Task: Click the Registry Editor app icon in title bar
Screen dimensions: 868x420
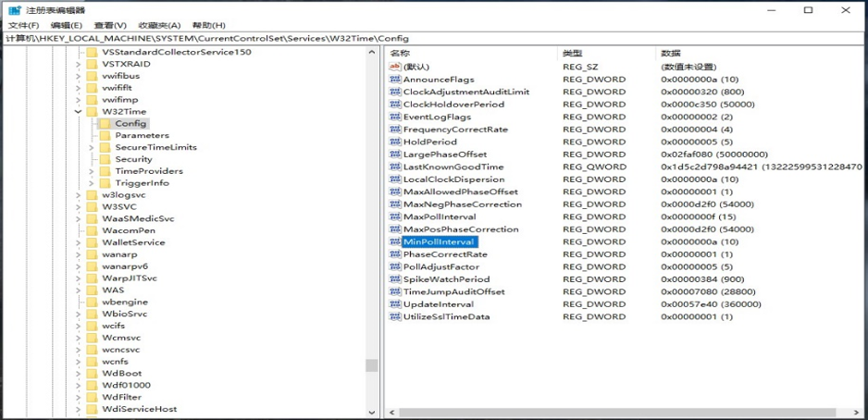Action: click(x=14, y=10)
